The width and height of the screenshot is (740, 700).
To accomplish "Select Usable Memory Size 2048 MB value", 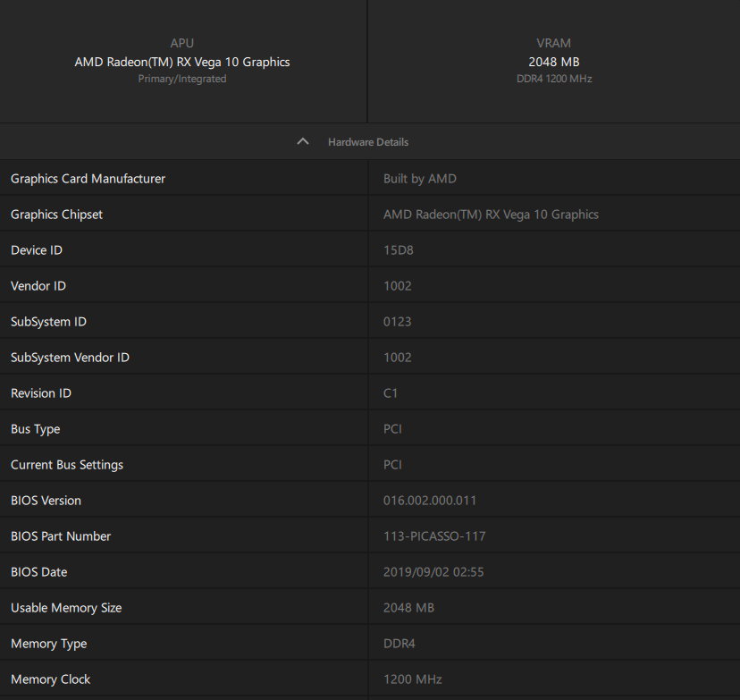I will point(408,608).
